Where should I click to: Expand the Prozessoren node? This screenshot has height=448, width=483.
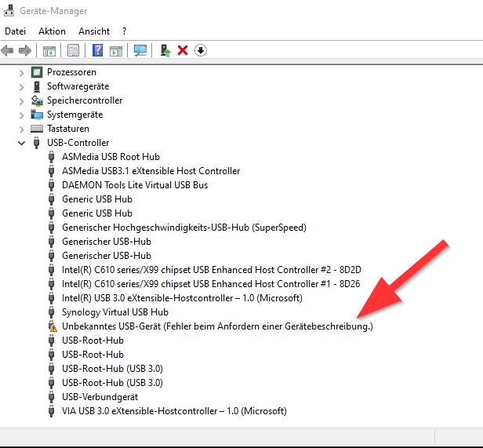coord(21,73)
